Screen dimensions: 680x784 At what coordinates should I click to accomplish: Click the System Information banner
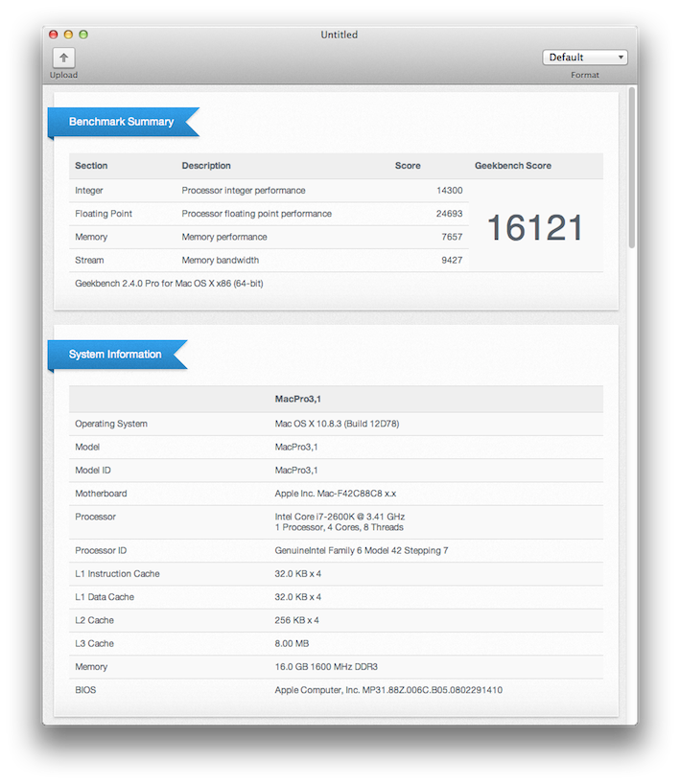pos(117,355)
